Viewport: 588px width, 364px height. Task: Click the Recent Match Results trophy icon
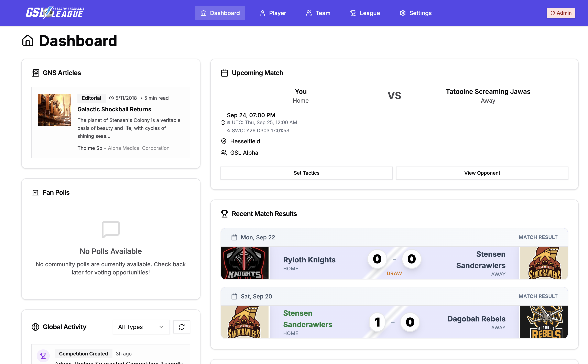tap(224, 214)
